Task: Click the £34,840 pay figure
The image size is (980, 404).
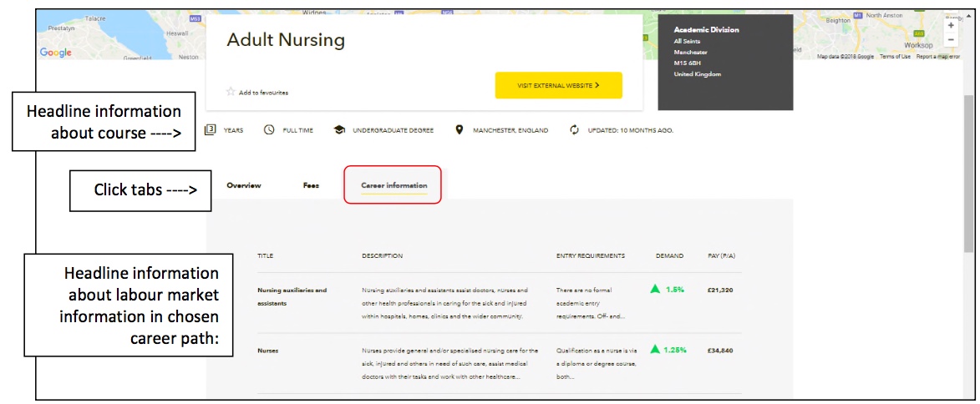Action: click(720, 351)
